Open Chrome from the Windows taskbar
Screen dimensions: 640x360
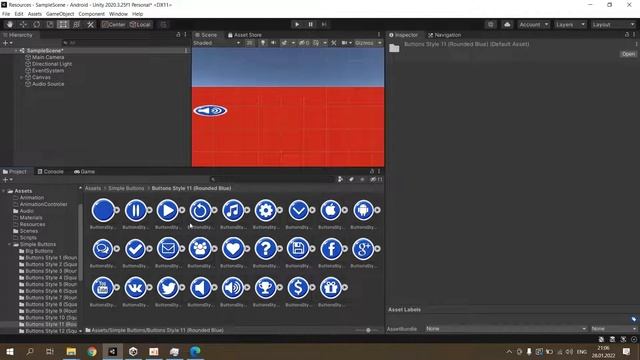click(x=92, y=351)
